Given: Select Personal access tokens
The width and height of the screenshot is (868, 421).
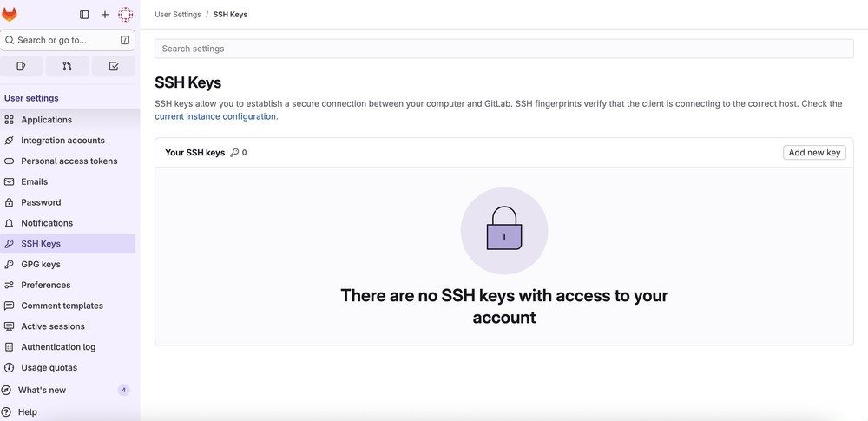Looking at the screenshot, I should click(x=68, y=161).
